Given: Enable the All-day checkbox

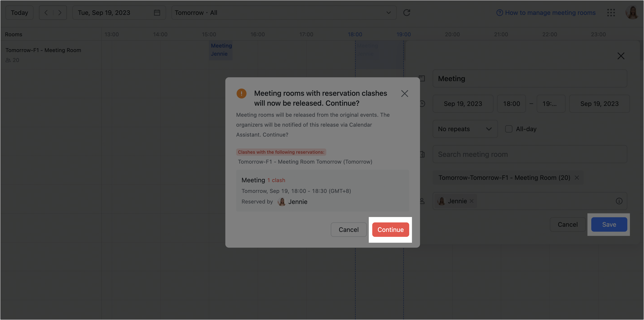Looking at the screenshot, I should click(x=509, y=129).
